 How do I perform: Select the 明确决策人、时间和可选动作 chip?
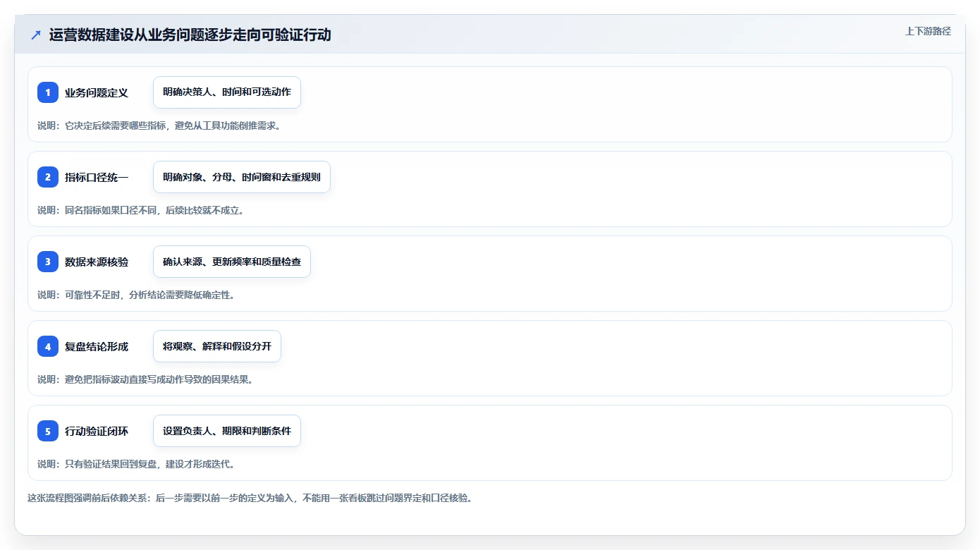pyautogui.click(x=227, y=92)
